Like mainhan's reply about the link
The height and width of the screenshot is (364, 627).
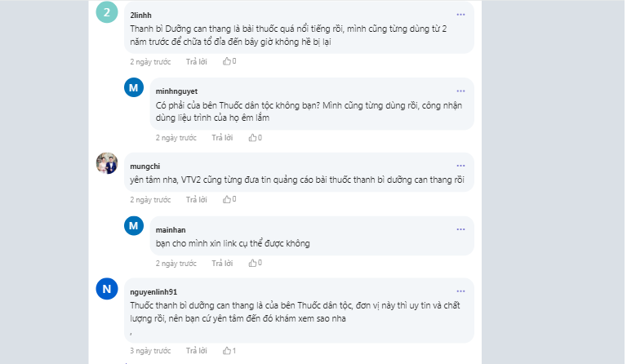click(x=252, y=263)
